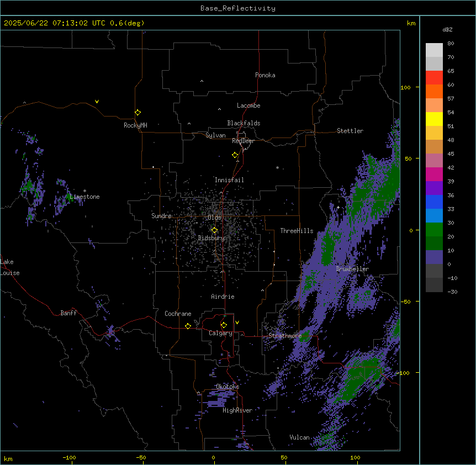Click the Okotoks town label

click(228, 387)
